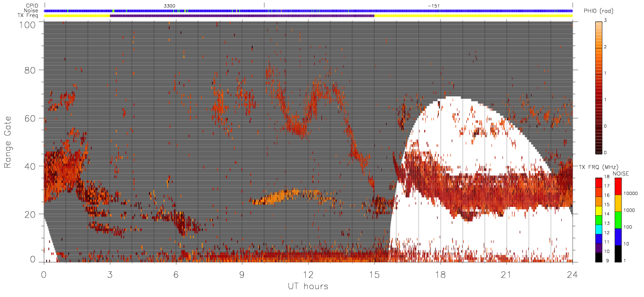
Task: Click the x-axis tick label 15
Action: coord(374,275)
